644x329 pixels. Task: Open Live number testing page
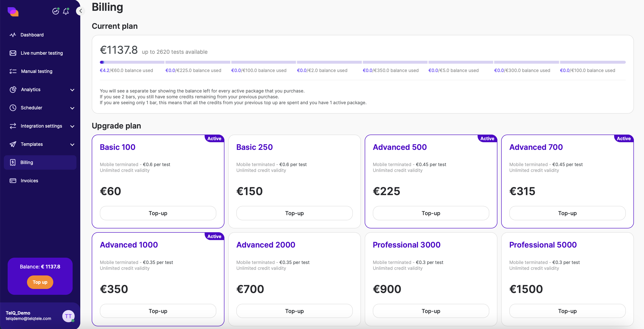coord(40,53)
